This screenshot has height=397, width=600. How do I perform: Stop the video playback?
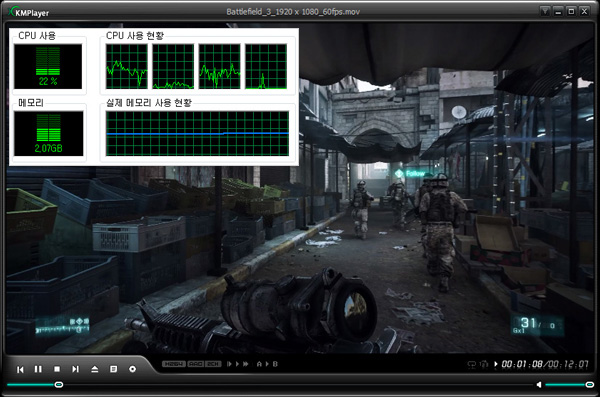point(57,369)
